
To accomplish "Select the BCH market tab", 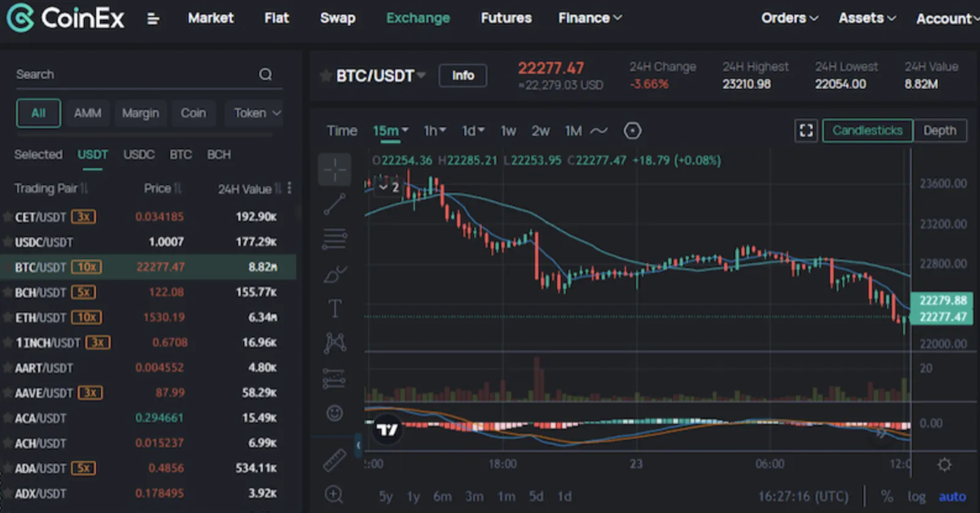I will [x=219, y=154].
